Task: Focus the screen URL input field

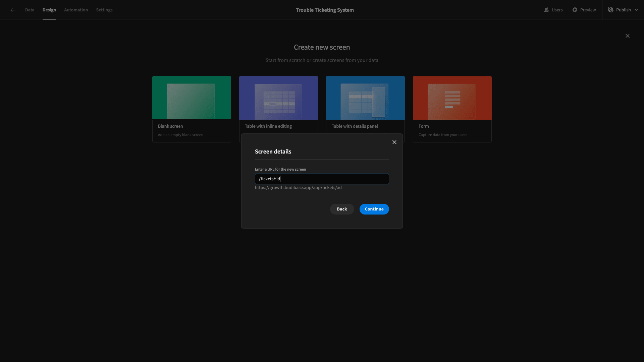Action: coord(322,179)
